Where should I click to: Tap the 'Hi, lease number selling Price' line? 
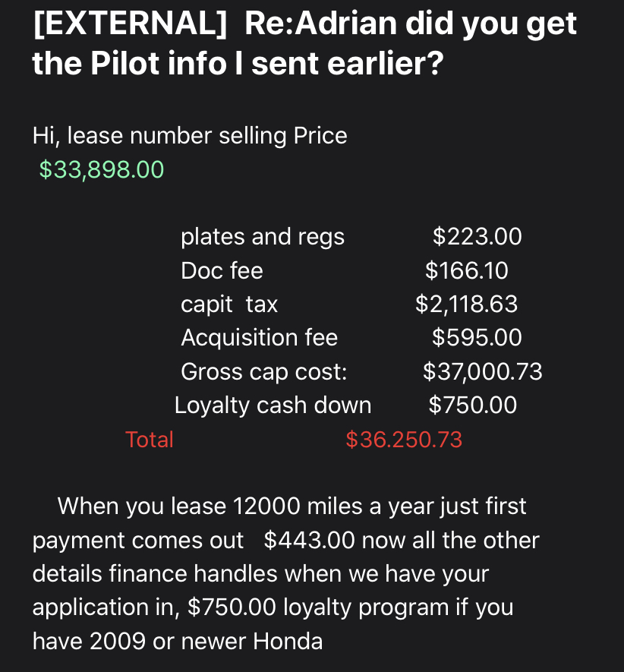pos(190,136)
